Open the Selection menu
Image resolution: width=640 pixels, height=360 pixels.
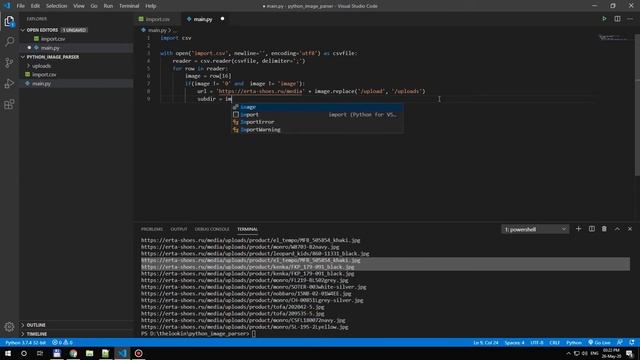pyautogui.click(x=56, y=6)
